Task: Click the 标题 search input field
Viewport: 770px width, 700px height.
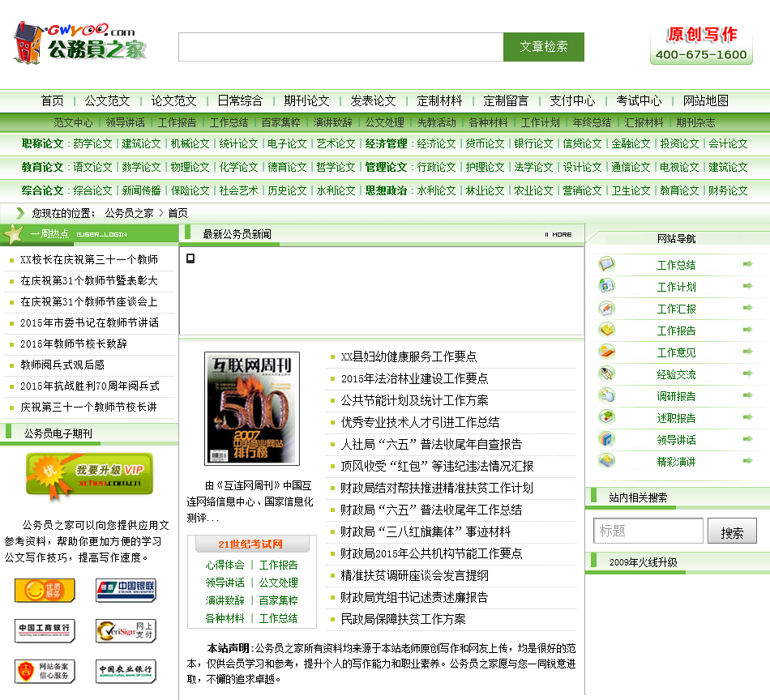Action: pyautogui.click(x=648, y=531)
